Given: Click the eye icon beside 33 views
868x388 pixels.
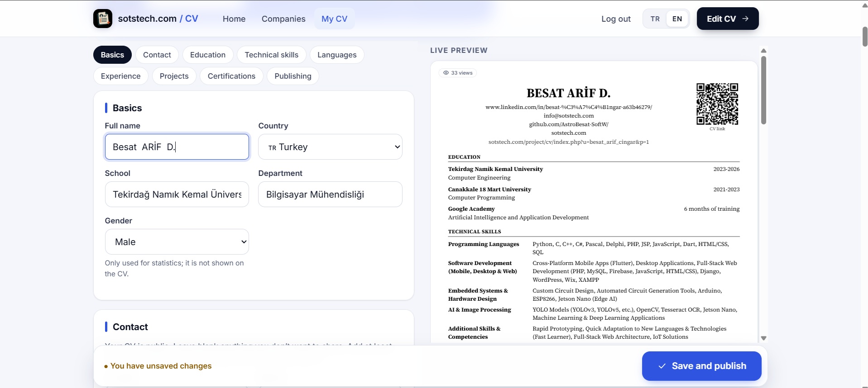Looking at the screenshot, I should pos(446,73).
